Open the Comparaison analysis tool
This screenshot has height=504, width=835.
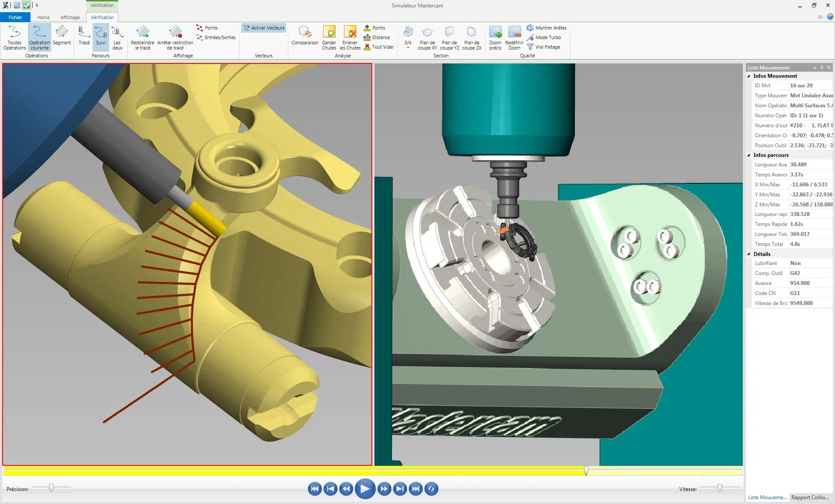click(305, 36)
